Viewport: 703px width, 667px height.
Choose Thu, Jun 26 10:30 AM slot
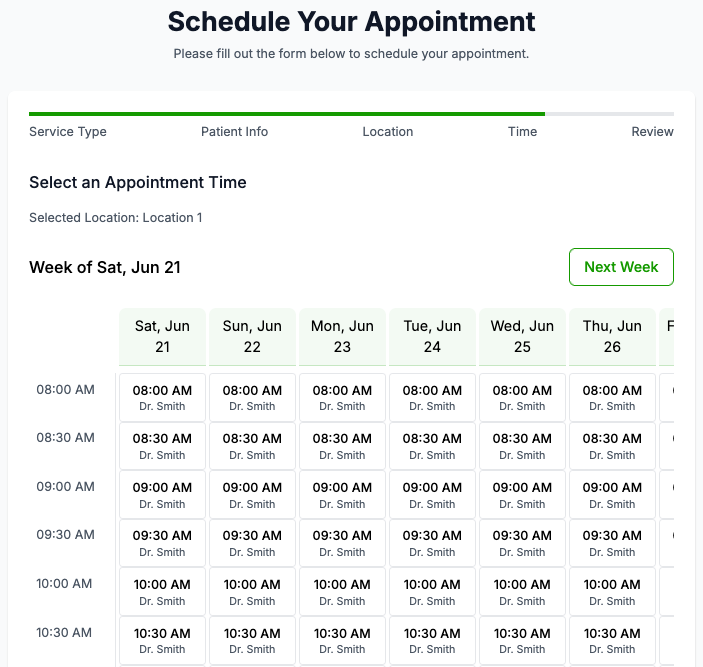[x=612, y=640]
